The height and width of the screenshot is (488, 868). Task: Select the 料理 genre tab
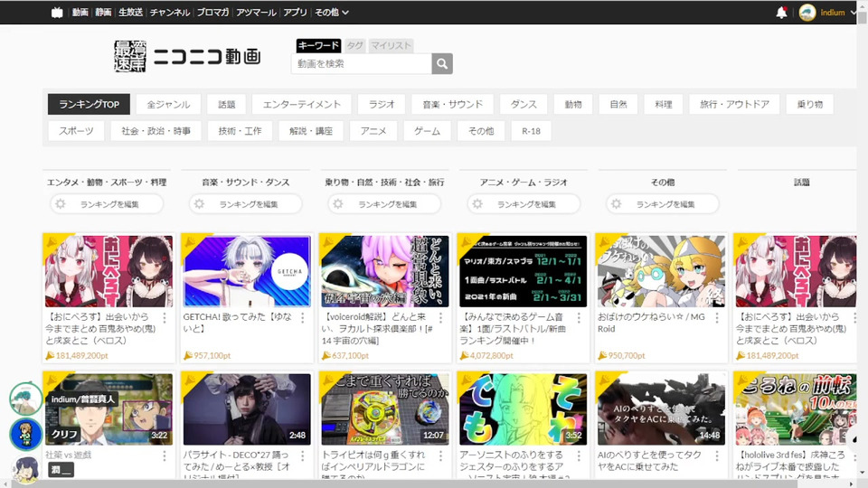[663, 104]
